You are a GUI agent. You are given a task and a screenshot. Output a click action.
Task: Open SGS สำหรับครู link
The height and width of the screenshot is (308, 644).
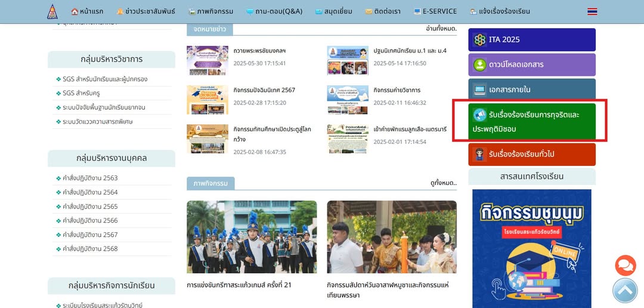point(80,93)
